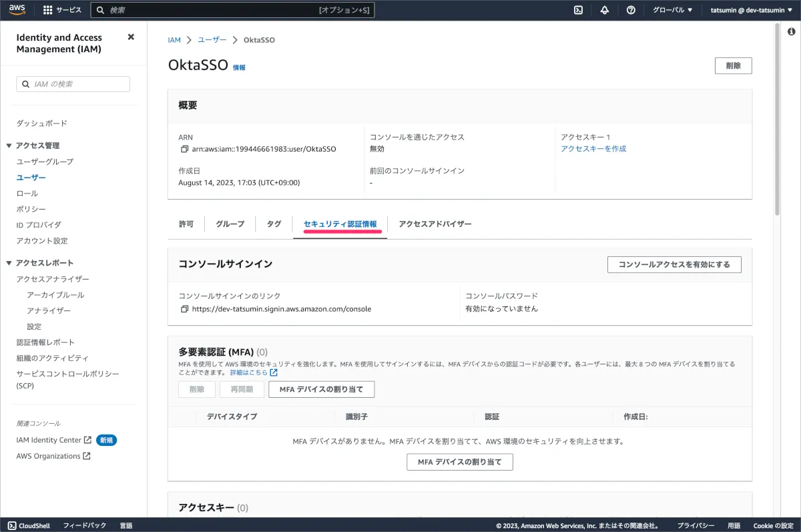Click the AWS logo home icon
The width and height of the screenshot is (801, 532).
(17, 10)
